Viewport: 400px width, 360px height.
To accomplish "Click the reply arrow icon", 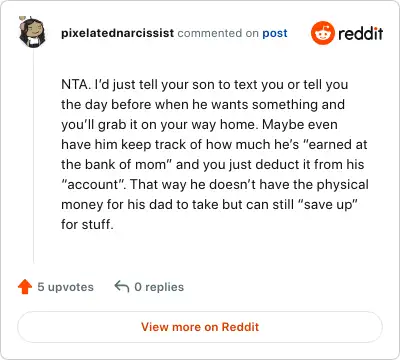I will tap(122, 286).
